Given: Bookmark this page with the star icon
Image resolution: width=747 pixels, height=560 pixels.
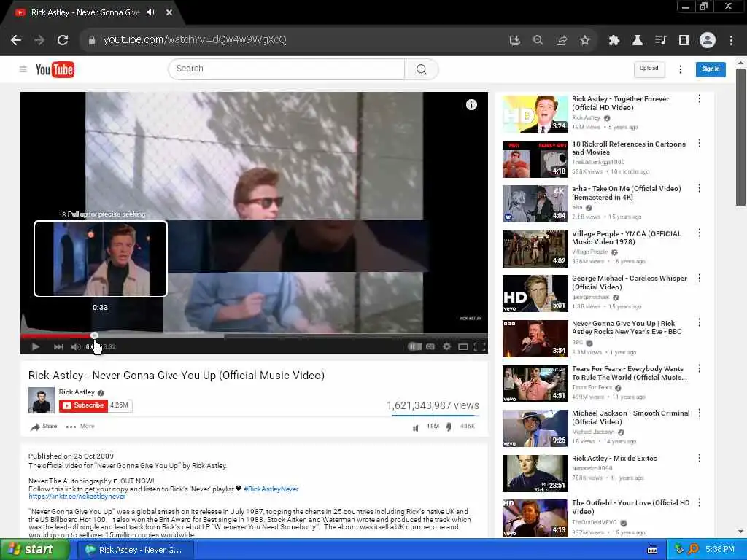Looking at the screenshot, I should pos(584,41).
